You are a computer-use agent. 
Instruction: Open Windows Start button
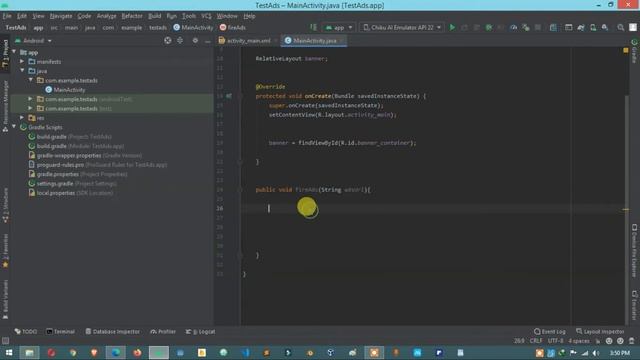click(x=9, y=353)
